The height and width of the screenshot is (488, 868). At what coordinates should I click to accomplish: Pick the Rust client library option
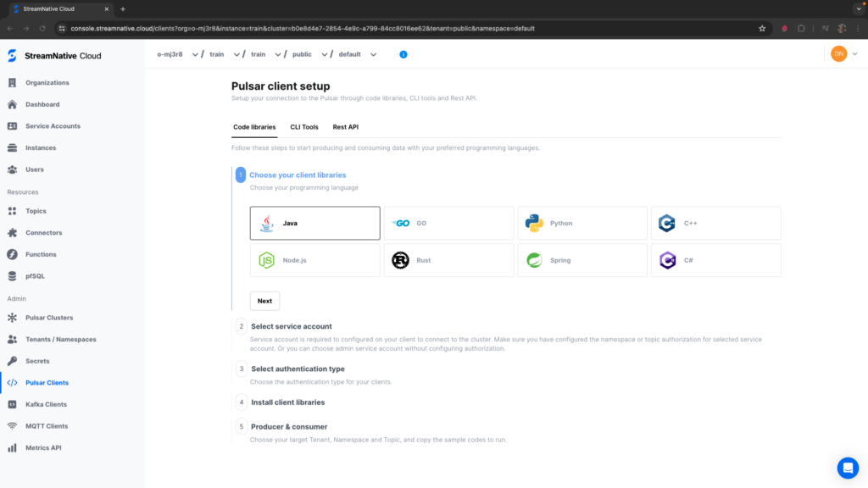[x=448, y=260]
